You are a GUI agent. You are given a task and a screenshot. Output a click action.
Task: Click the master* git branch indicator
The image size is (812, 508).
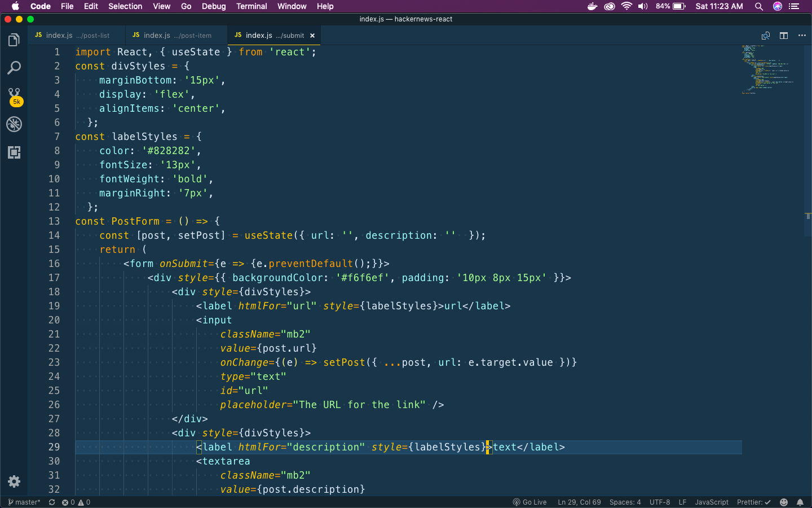tap(24, 502)
